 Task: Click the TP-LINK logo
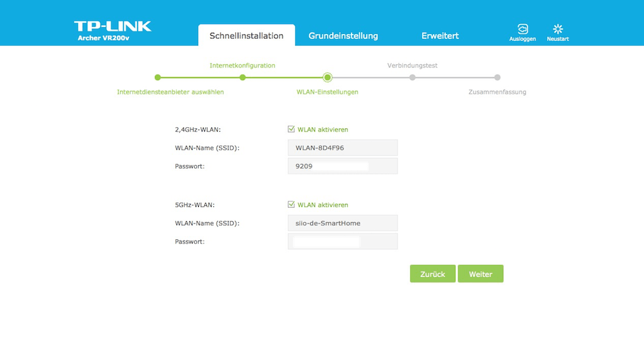point(113,26)
